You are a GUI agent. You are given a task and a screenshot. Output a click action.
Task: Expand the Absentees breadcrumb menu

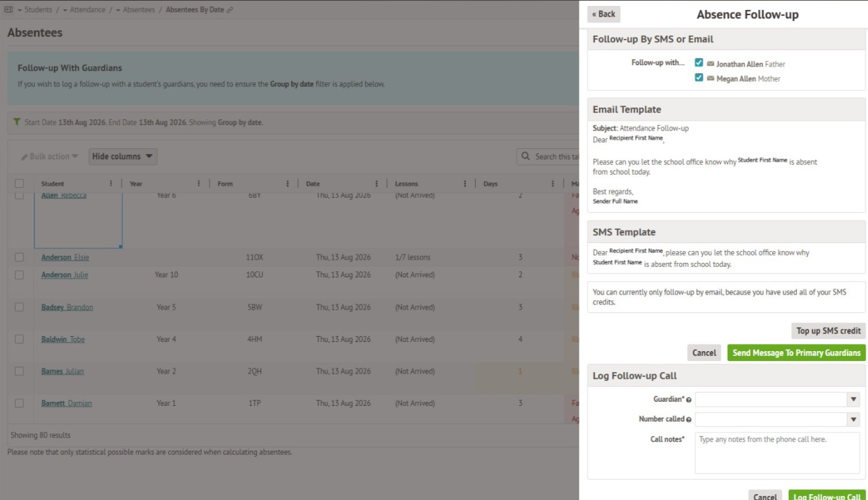click(x=135, y=10)
